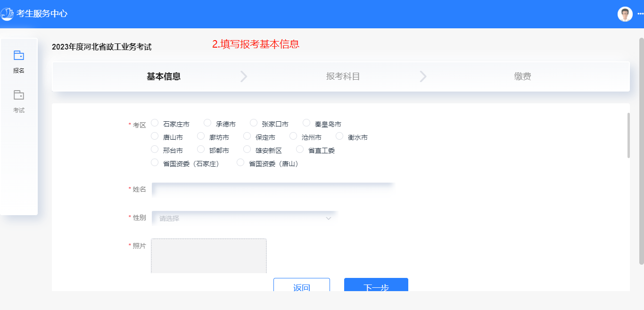This screenshot has height=310, width=644.
Task: Switch to 报考科目 step tab
Action: [x=343, y=76]
